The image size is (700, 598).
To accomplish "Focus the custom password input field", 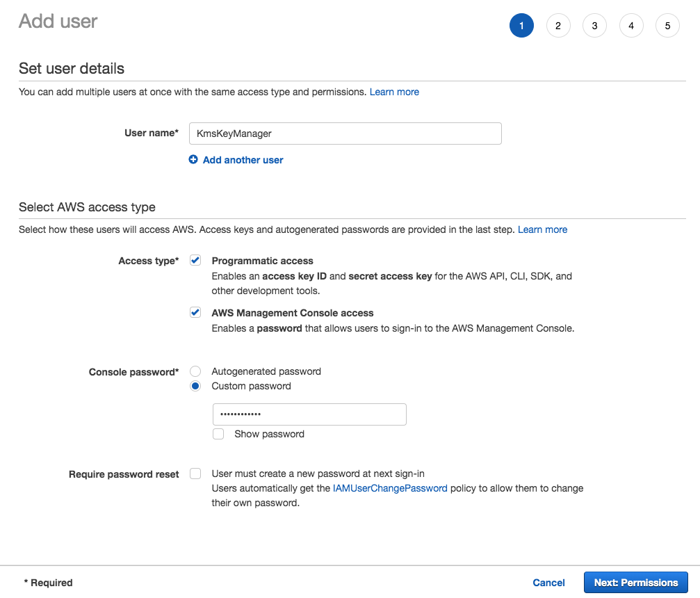I will click(309, 414).
